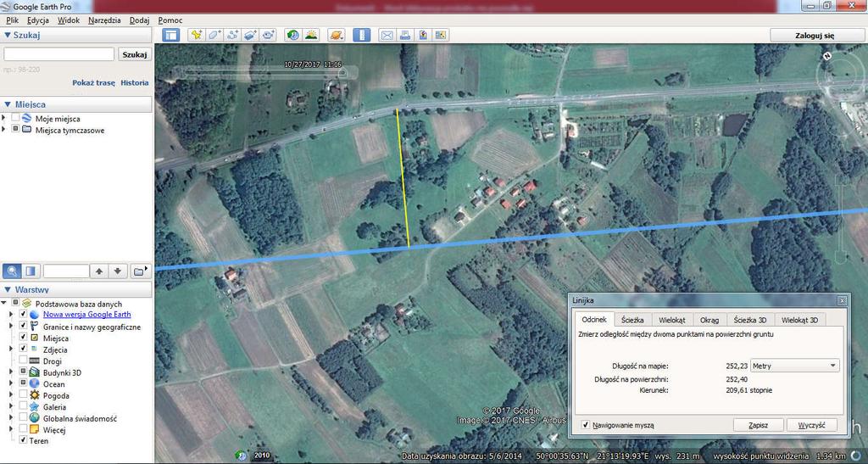
Task: Open the planet switcher icon
Action: point(336,35)
